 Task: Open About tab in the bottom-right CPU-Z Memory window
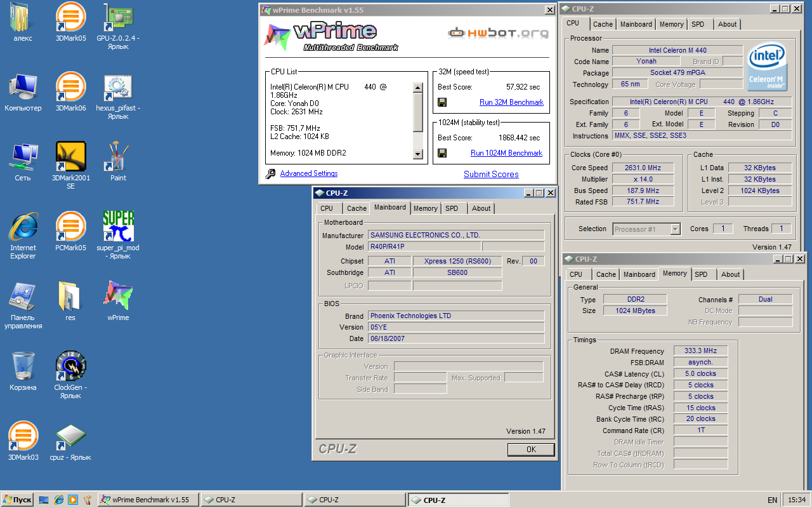[x=730, y=274]
